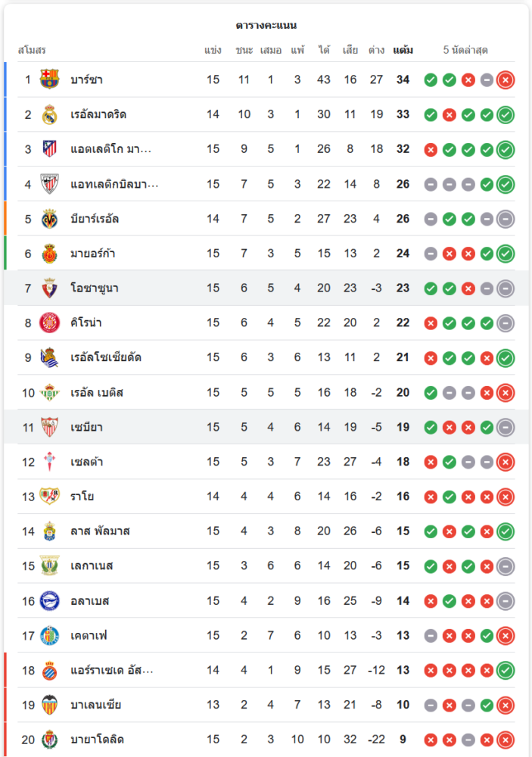This screenshot has width=532, height=757.
Task: Click the ตารางคะแนน table title
Action: pyautogui.click(x=266, y=25)
